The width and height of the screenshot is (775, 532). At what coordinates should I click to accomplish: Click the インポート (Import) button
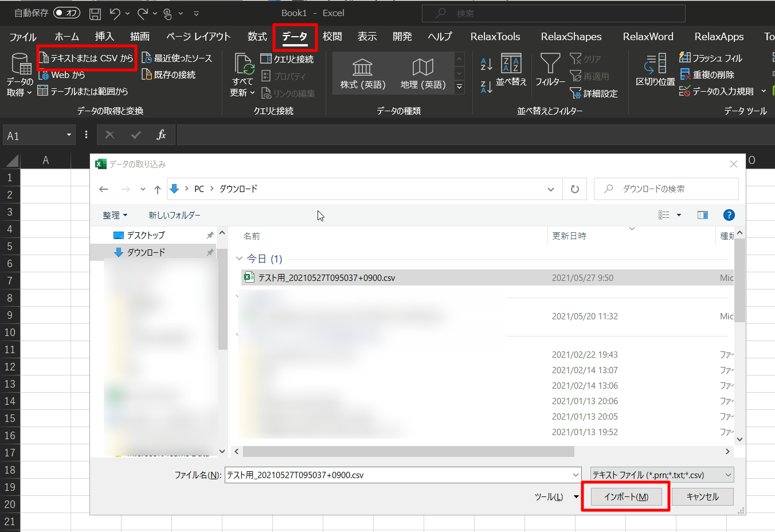(626, 496)
